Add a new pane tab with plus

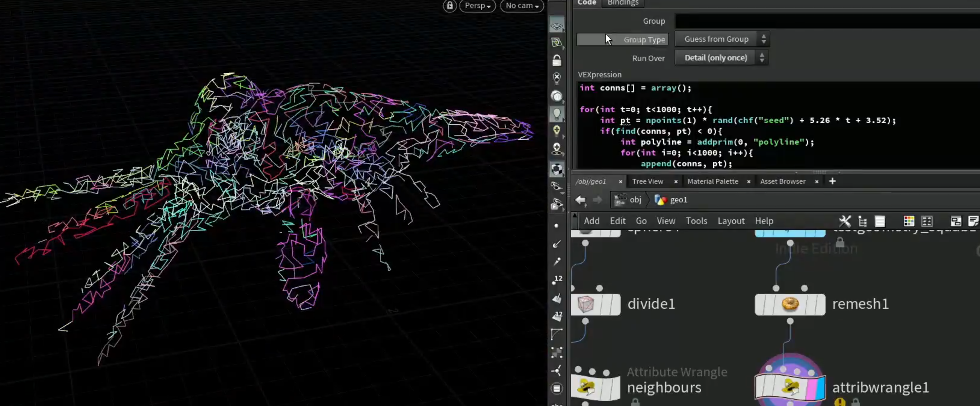coord(833,181)
